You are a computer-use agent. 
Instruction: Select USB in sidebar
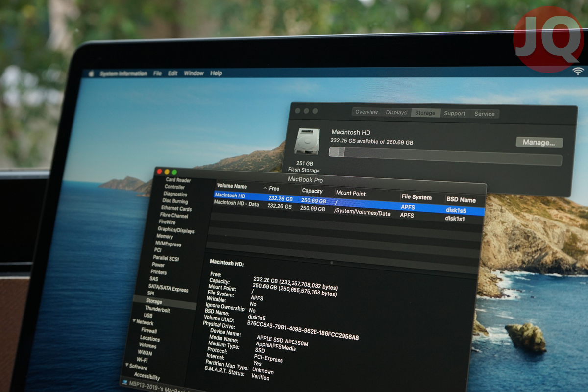148,316
